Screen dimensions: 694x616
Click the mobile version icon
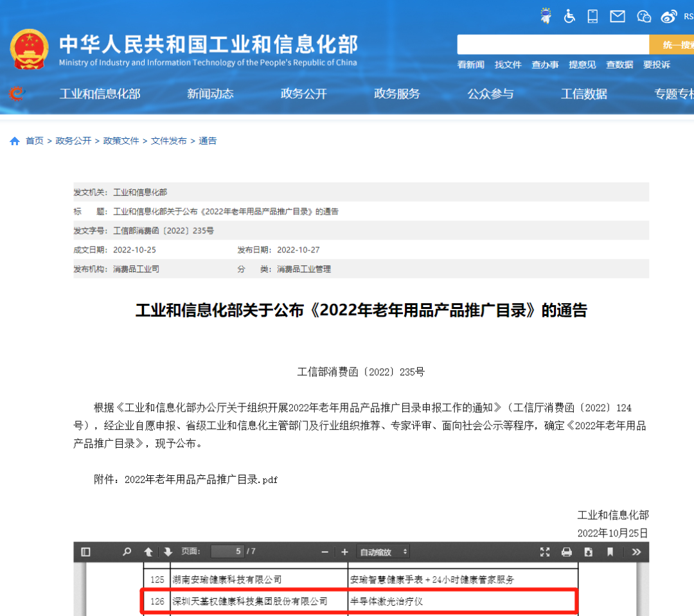coord(592,16)
